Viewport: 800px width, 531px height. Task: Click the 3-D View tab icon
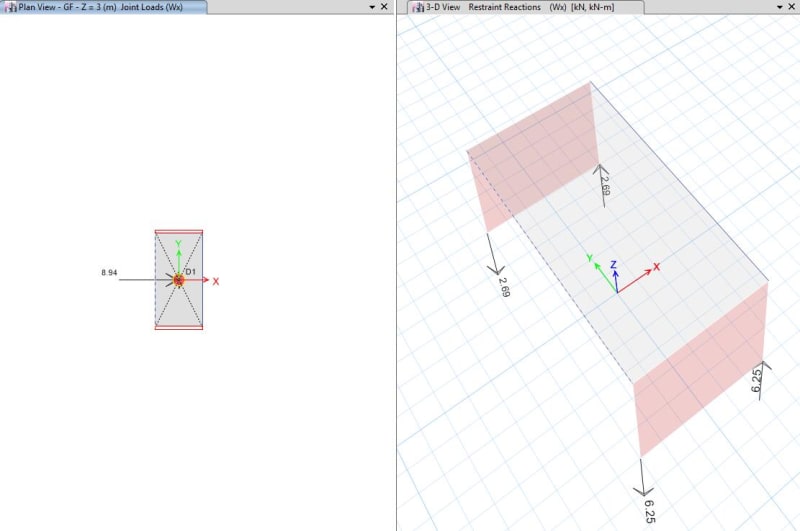pos(418,8)
